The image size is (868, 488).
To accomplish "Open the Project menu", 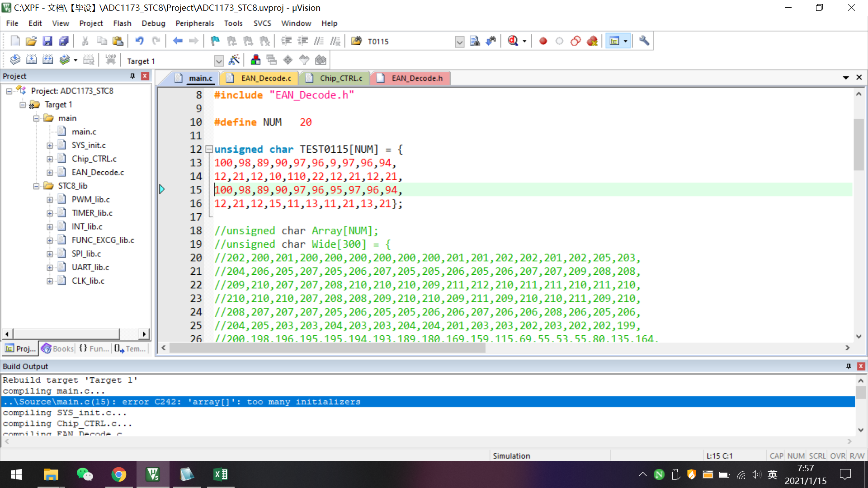I will coord(91,23).
